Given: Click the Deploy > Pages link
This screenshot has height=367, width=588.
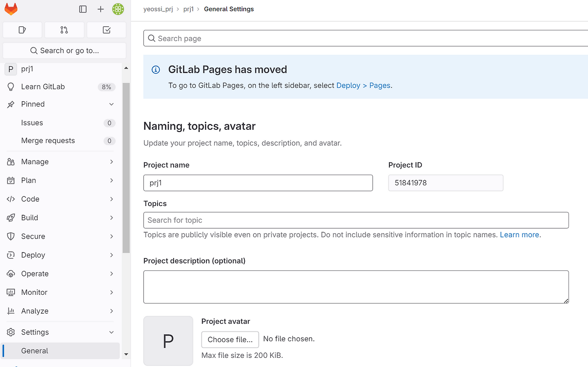Looking at the screenshot, I should (363, 85).
